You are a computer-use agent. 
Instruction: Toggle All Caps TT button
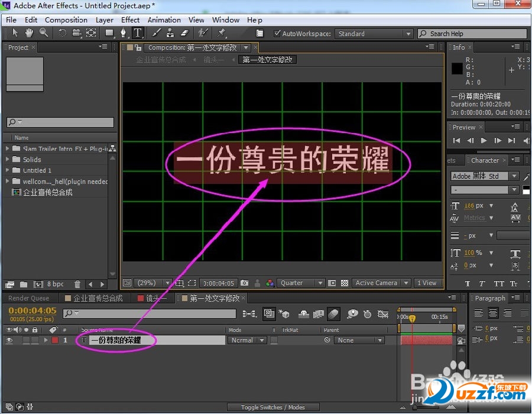[499, 283]
